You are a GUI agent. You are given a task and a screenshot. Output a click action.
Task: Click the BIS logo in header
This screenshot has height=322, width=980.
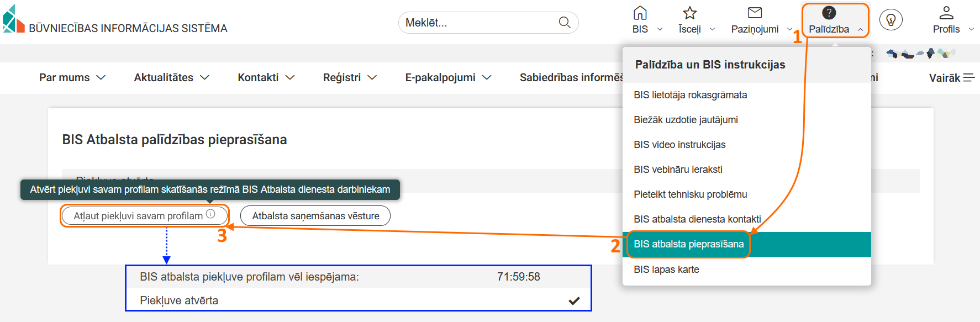click(13, 19)
